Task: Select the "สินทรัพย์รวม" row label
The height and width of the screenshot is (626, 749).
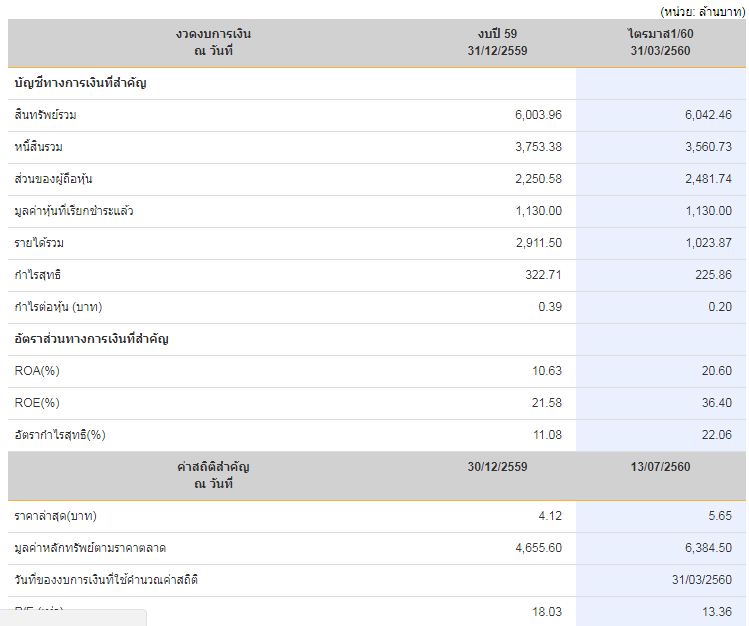Action: pos(45,115)
